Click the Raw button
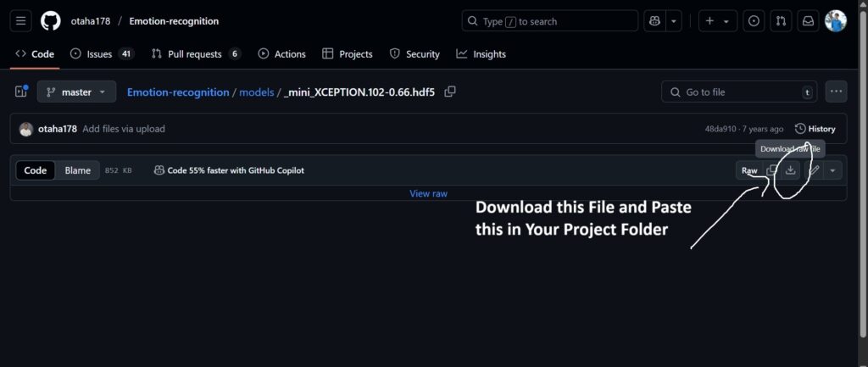Screen dimensions: 868x367 click(749, 170)
